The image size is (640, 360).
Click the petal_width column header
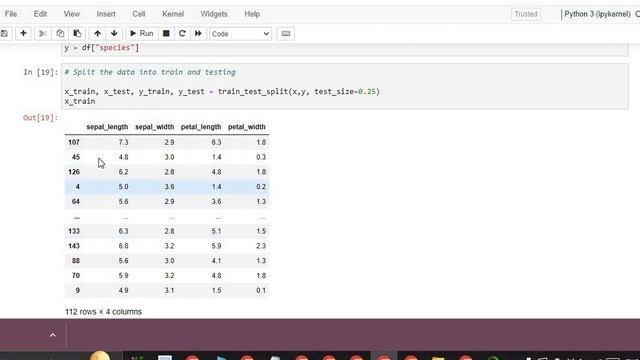pos(247,127)
